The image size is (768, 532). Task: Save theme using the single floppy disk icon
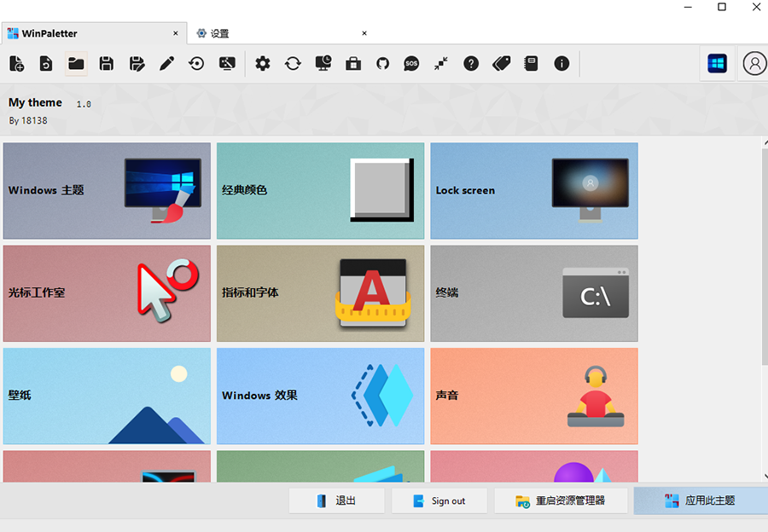(107, 64)
